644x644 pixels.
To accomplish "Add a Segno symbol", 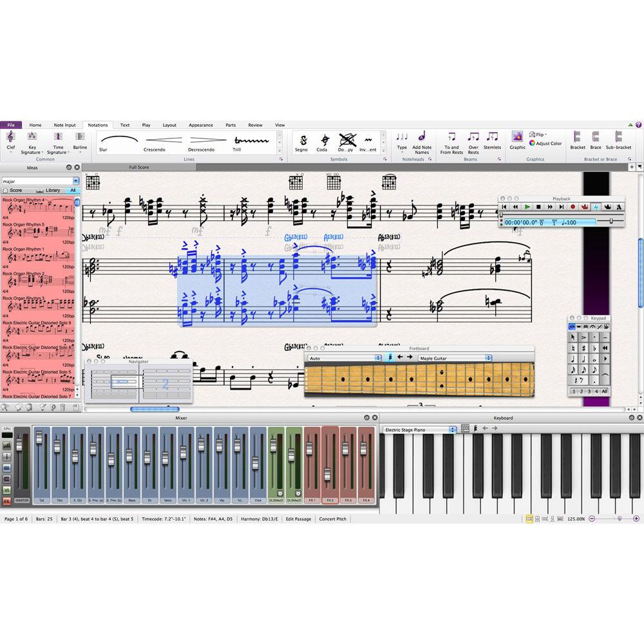I will pyautogui.click(x=301, y=142).
